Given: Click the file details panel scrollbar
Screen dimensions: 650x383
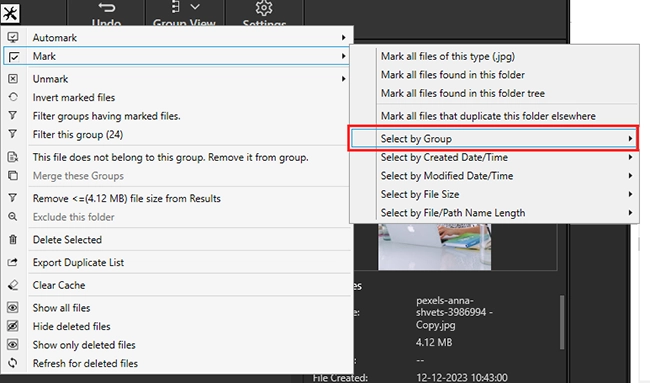Looking at the screenshot, I should pos(562,322).
